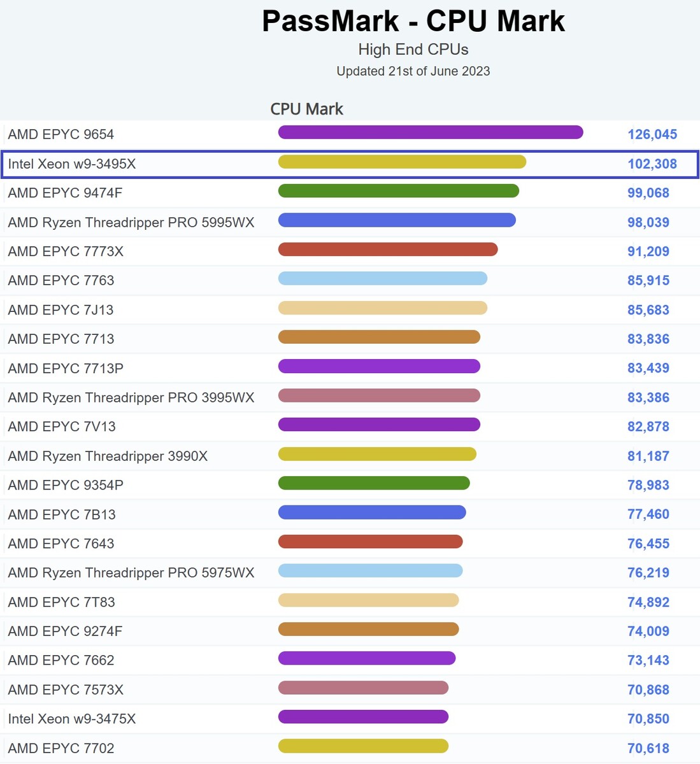Click the 99,068 score value

tap(648, 193)
